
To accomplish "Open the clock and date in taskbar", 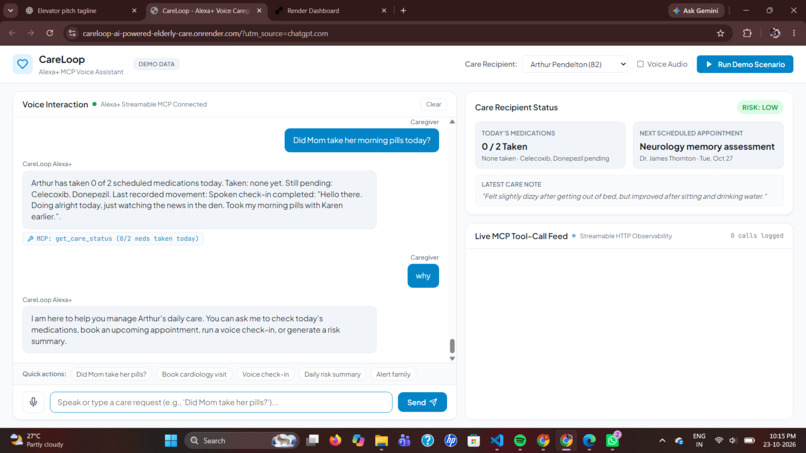I will [779, 440].
